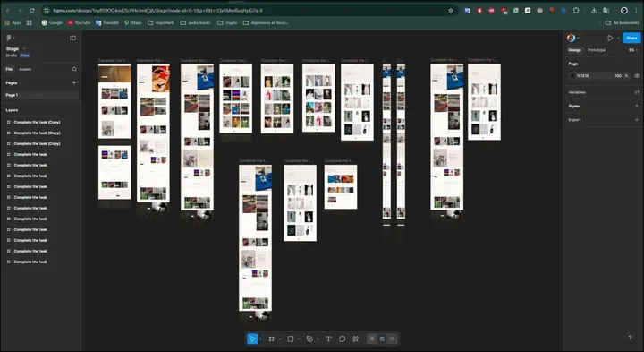Image resolution: width=644 pixels, height=352 pixels.
Task: Click the blue Share button
Action: pyautogui.click(x=631, y=38)
